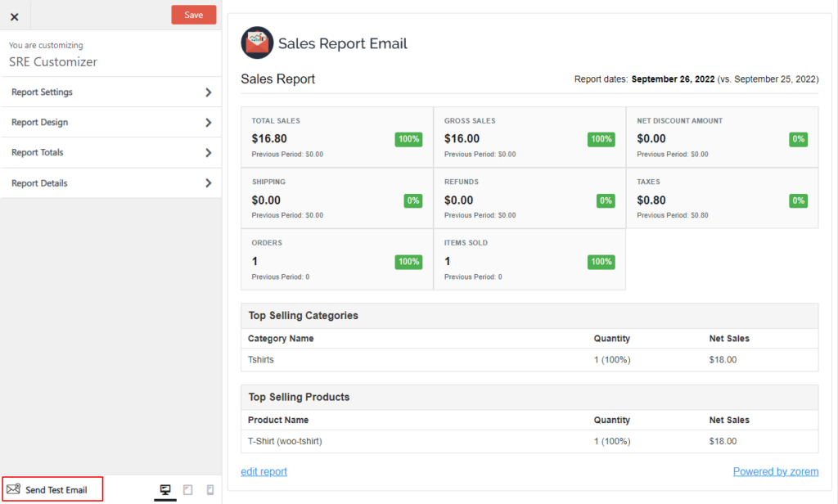Click the green 100% badge on Total Sales
The width and height of the screenshot is (838, 504).
408,139
